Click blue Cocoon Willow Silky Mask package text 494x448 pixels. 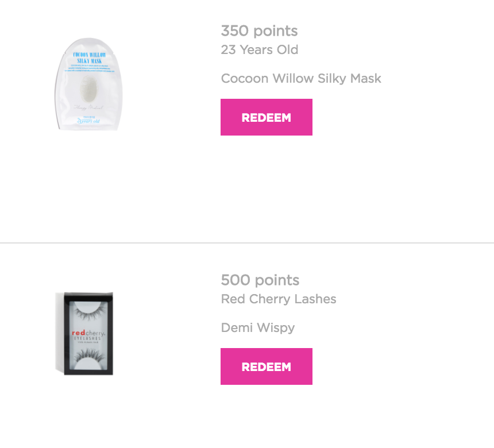click(90, 57)
